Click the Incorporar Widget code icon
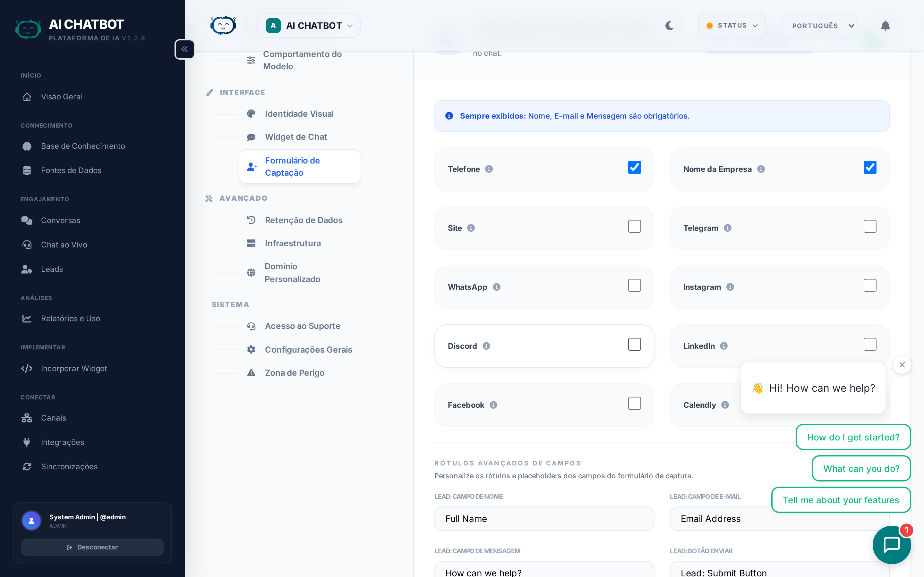Viewport: 924px width, 577px height. point(27,368)
